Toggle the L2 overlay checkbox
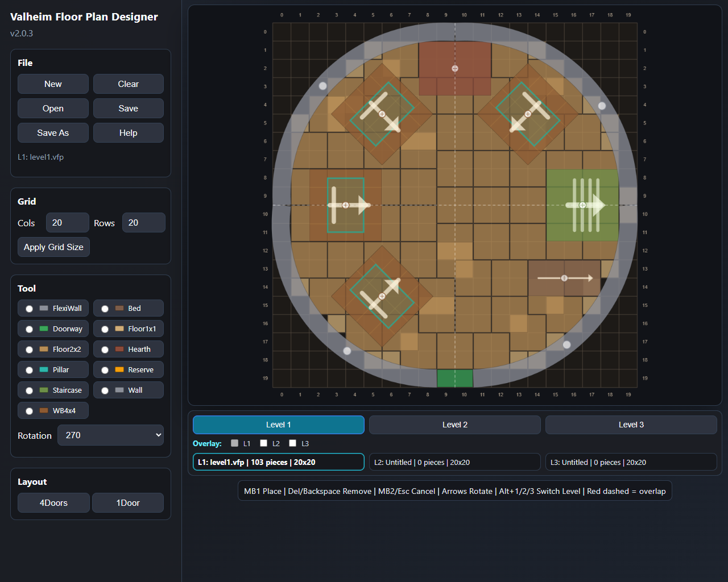 tap(263, 443)
